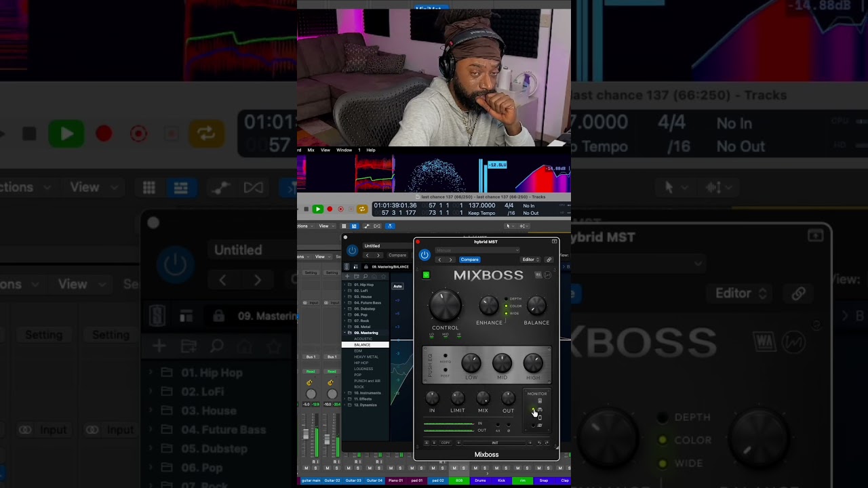Select the ACOUSTIC mastering preset
868x488 pixels.
pos(363,339)
